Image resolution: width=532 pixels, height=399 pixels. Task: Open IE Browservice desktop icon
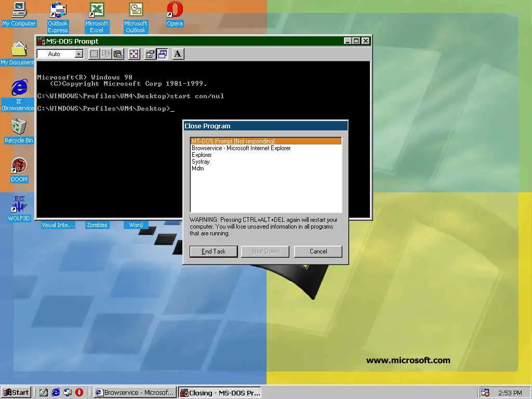click(18, 95)
